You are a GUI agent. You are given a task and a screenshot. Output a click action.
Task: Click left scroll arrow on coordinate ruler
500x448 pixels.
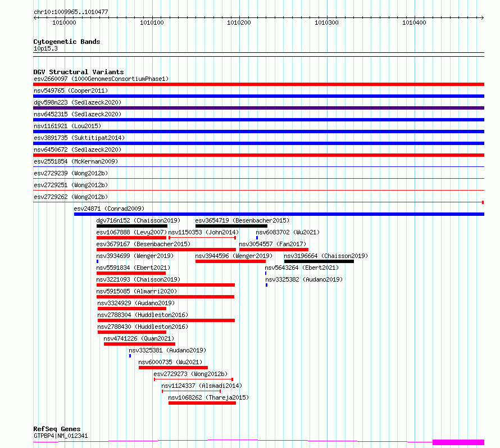(35, 18)
